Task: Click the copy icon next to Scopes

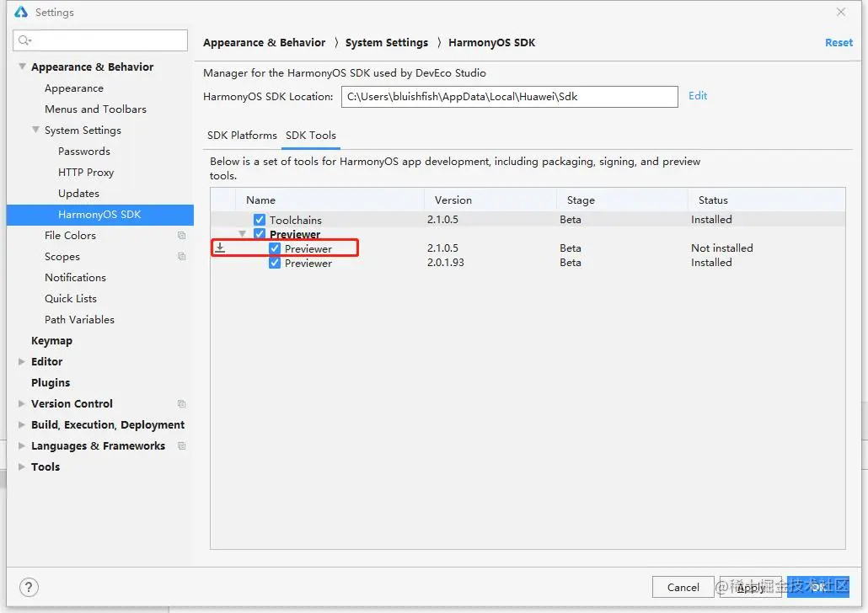Action: (181, 257)
